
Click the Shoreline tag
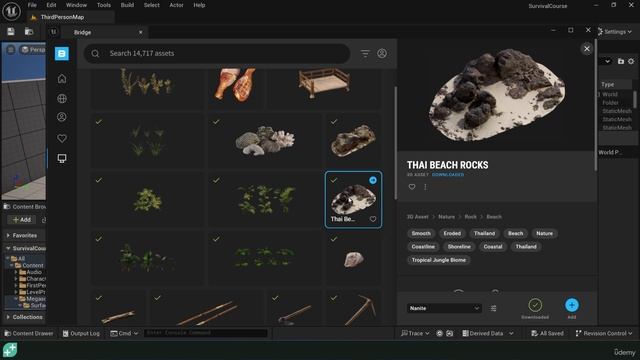pyautogui.click(x=459, y=247)
